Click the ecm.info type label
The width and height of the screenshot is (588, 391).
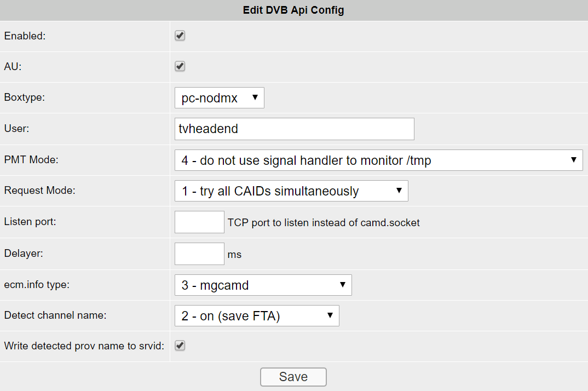[37, 284]
